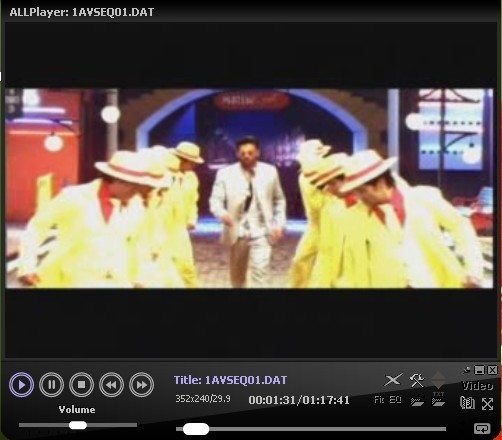Open the EQ equalizer button
Screen dimensions: 502x440
[395, 400]
